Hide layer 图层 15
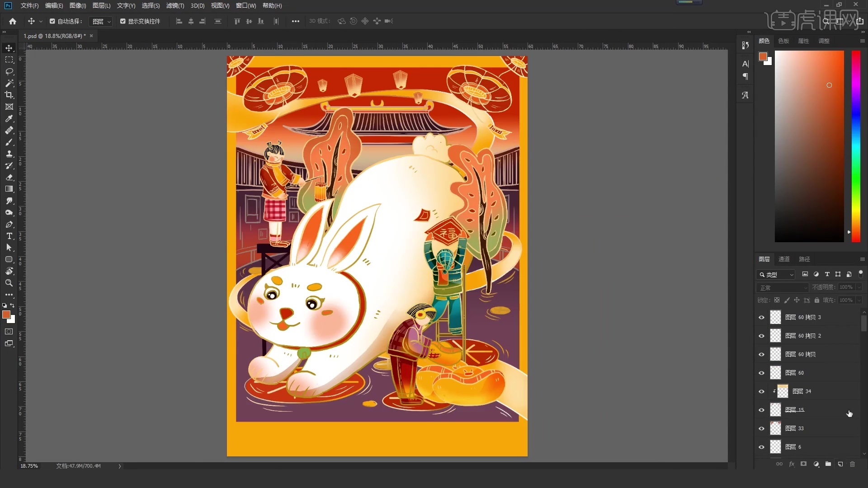 click(762, 410)
